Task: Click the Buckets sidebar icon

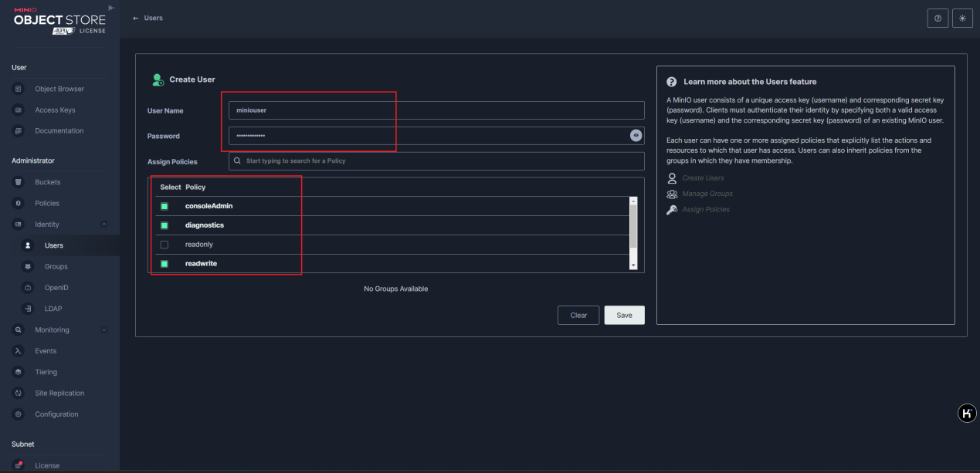Action: pyautogui.click(x=19, y=182)
